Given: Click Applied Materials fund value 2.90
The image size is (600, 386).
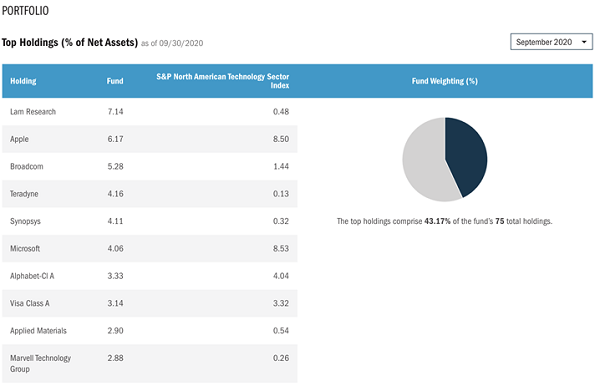Looking at the screenshot, I should pos(115,331).
